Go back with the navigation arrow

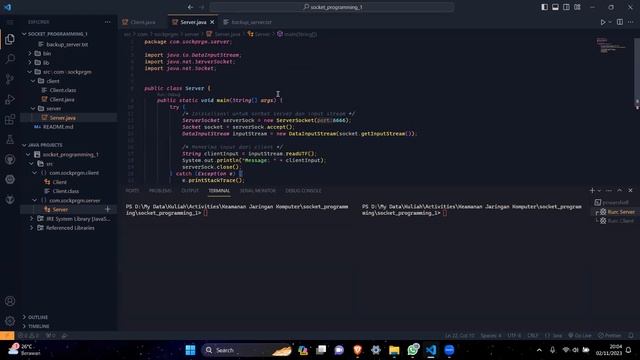(x=191, y=7)
